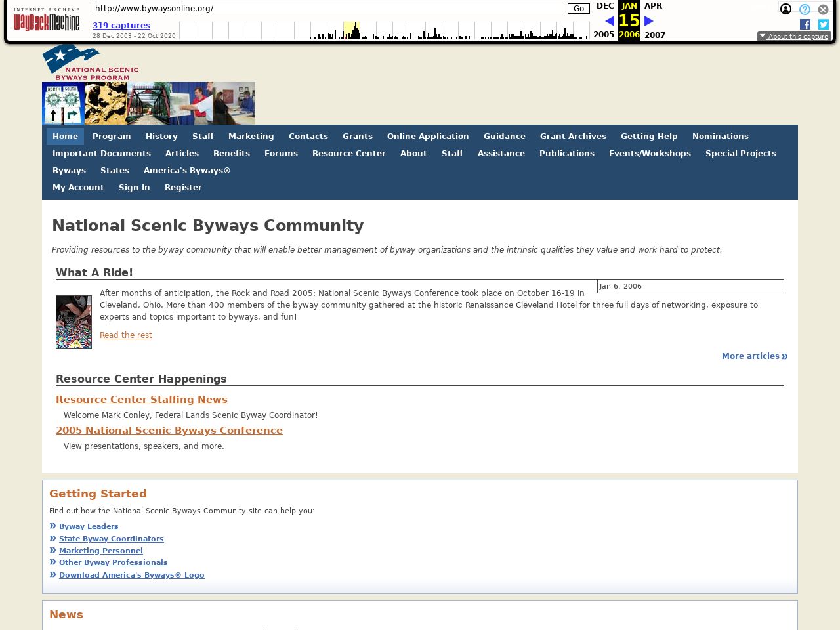Viewport: 840px width, 630px height.
Task: Share capture on Twitter
Action: coord(823,24)
